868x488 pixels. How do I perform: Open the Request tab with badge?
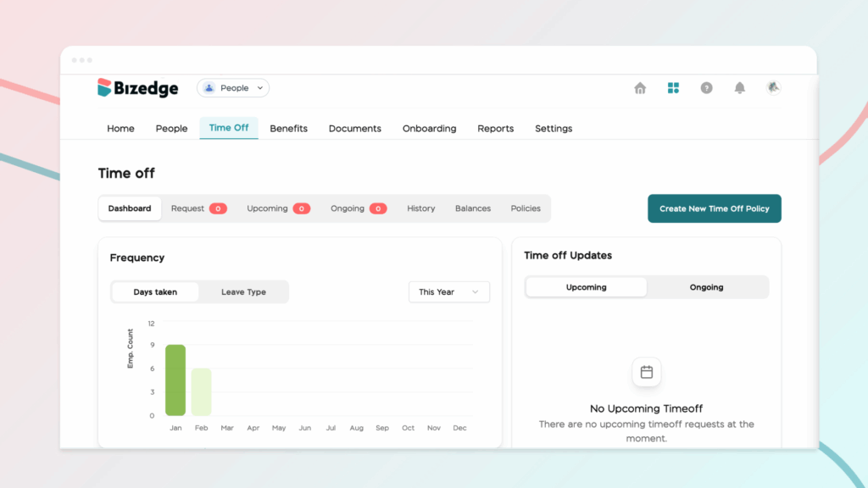coord(198,208)
